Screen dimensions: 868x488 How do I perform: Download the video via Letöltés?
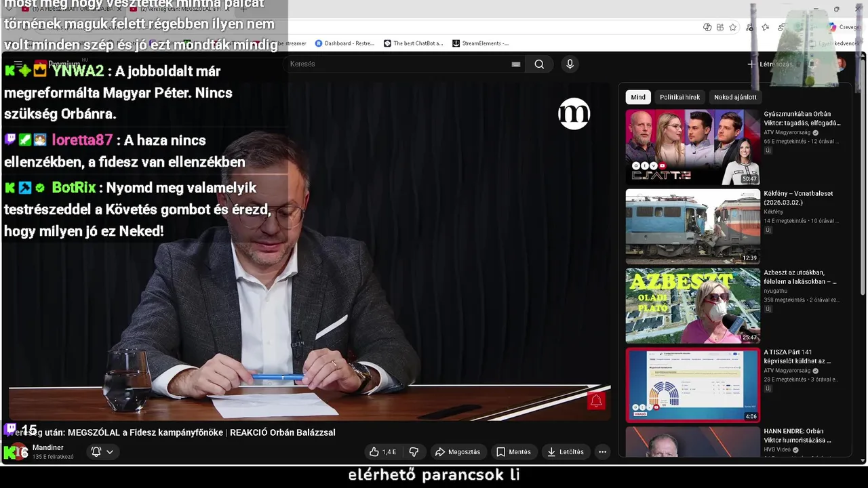566,452
